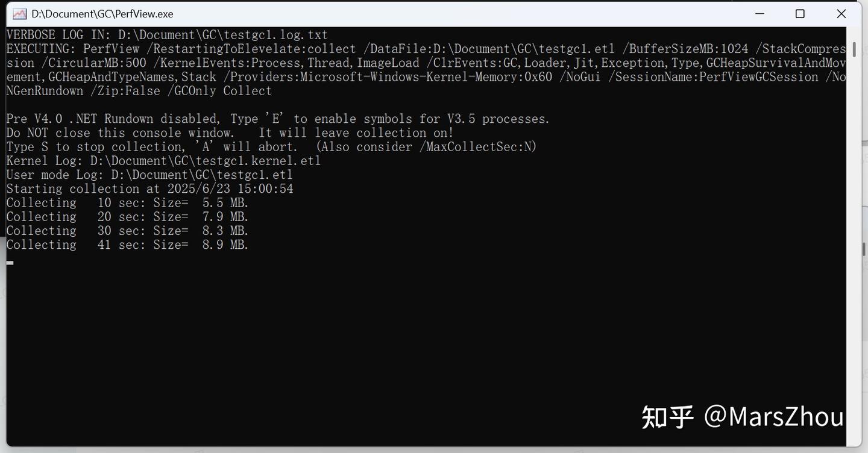Minimize the PerfView console window
868x453 pixels.
click(759, 14)
